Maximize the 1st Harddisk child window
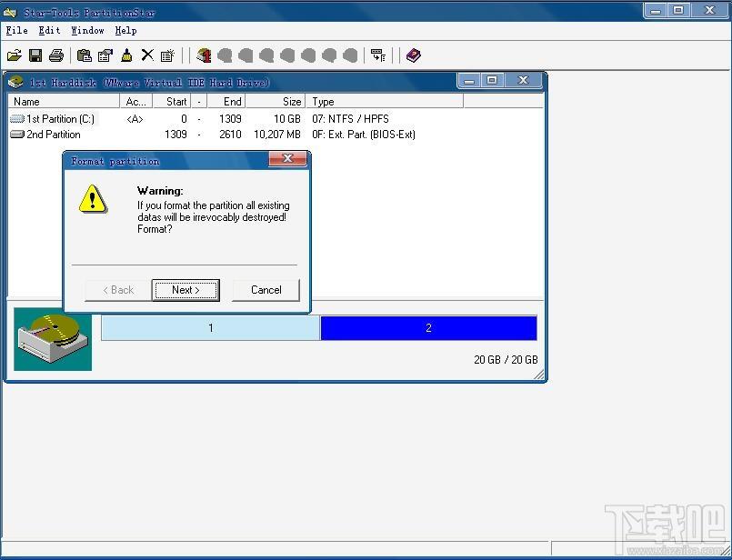Viewport: 732px width, 560px height. pyautogui.click(x=492, y=80)
